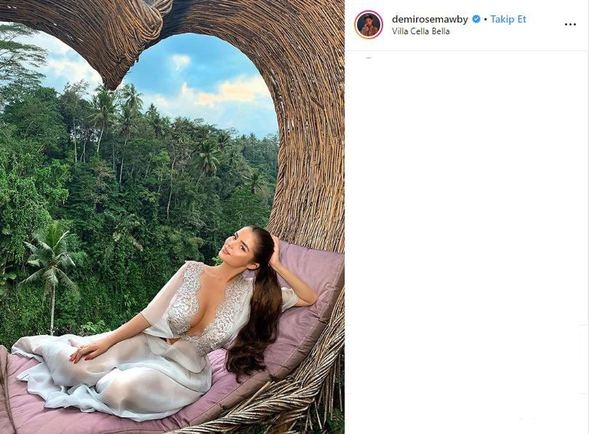Click the woman's face in the photo

tap(234, 247)
